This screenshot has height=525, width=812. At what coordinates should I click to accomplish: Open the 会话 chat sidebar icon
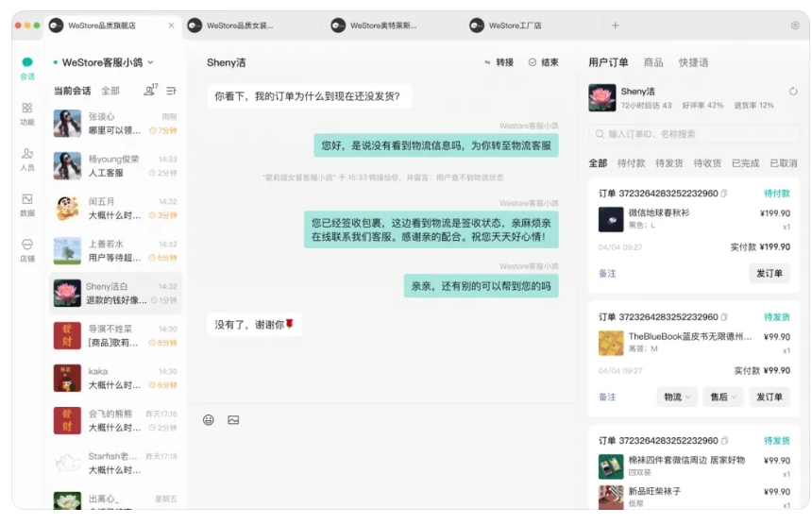pos(27,68)
